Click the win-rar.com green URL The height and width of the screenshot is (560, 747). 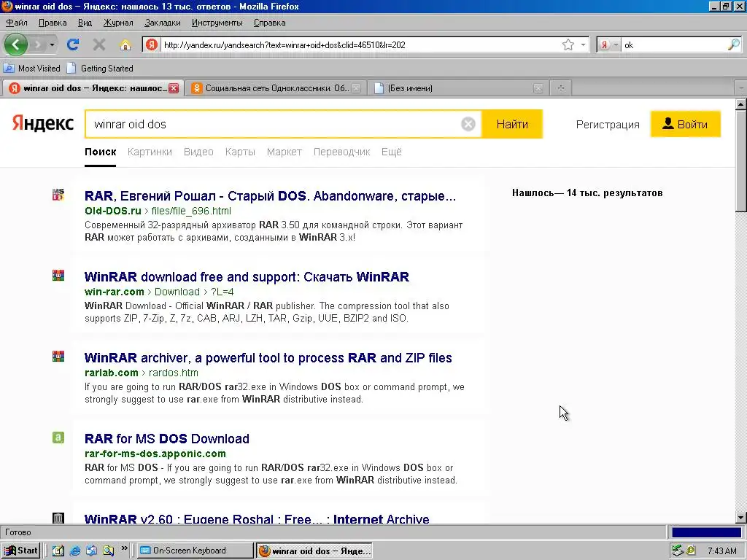coord(115,292)
